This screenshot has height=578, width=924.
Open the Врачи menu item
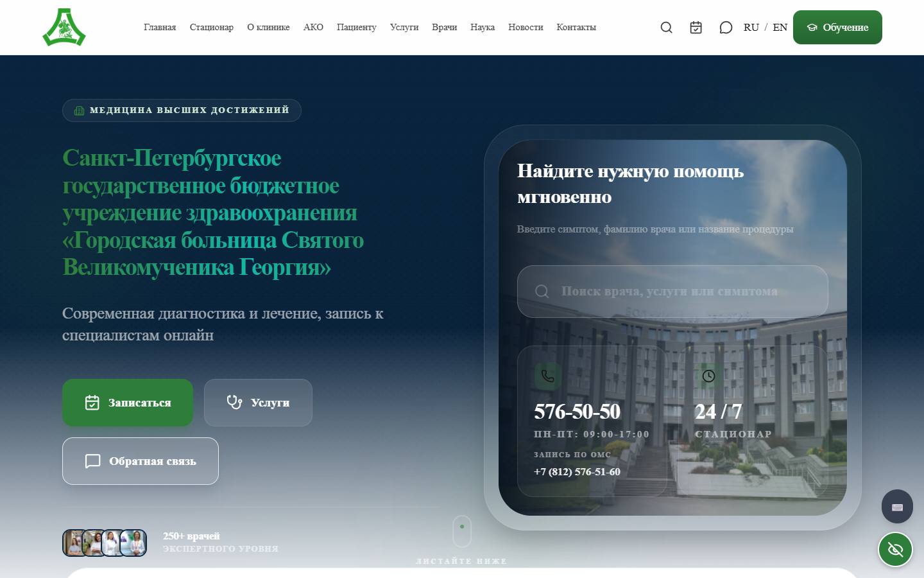445,28
